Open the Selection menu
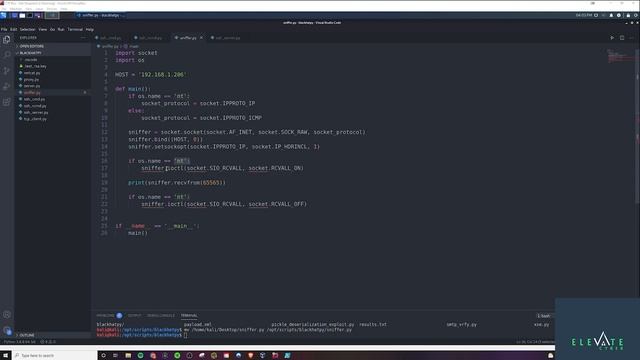The image size is (640, 360). tap(27, 29)
